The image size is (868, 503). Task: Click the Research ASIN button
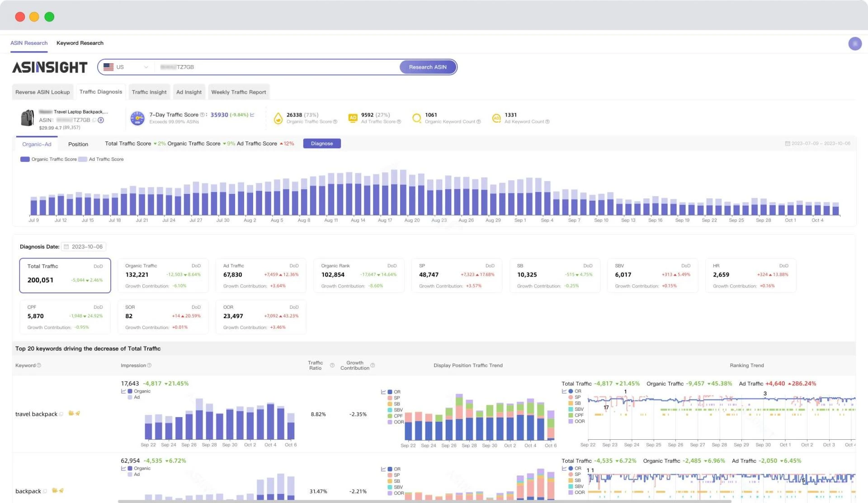(427, 67)
